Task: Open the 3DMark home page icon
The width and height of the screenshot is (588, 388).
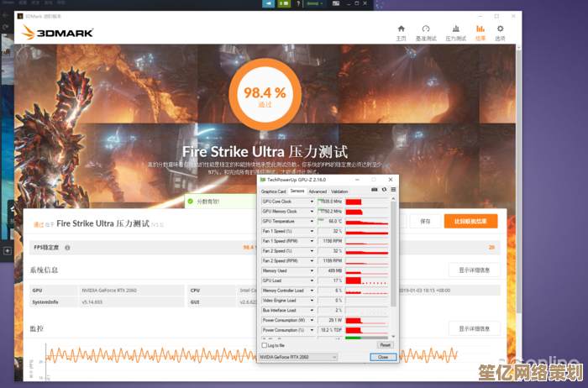Action: (x=401, y=29)
